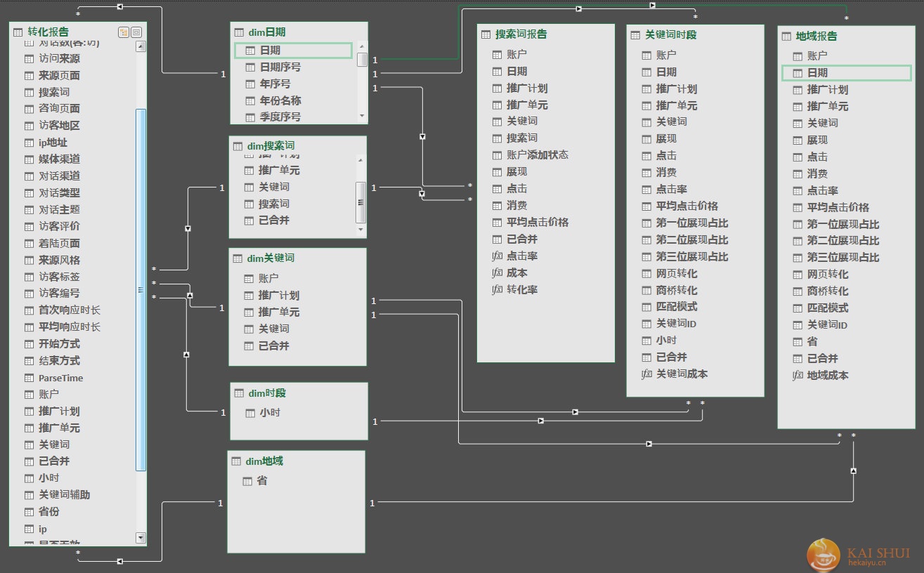Image resolution: width=924 pixels, height=573 pixels.
Task: Click column icon beside 省 in 地域报告
Action: 798,342
